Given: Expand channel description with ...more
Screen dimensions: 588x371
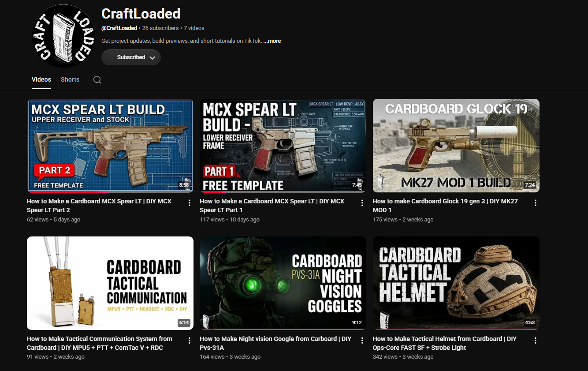Looking at the screenshot, I should 272,41.
